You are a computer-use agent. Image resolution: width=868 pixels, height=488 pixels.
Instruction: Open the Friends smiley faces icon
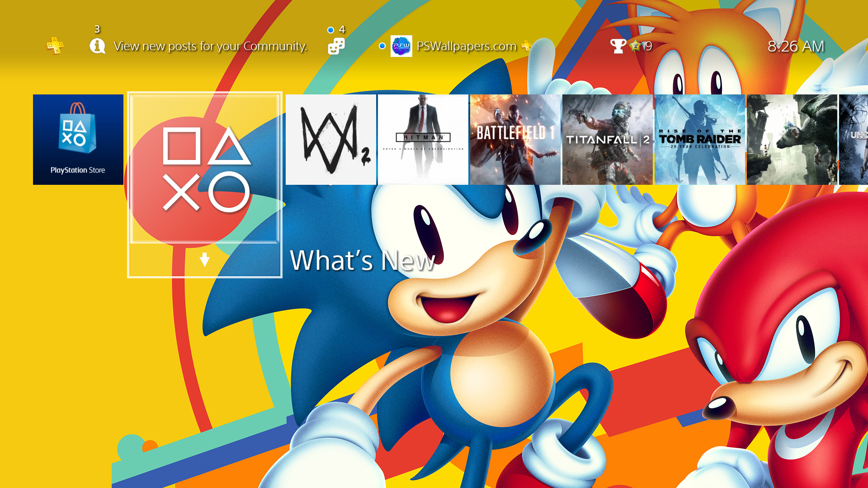click(x=336, y=46)
